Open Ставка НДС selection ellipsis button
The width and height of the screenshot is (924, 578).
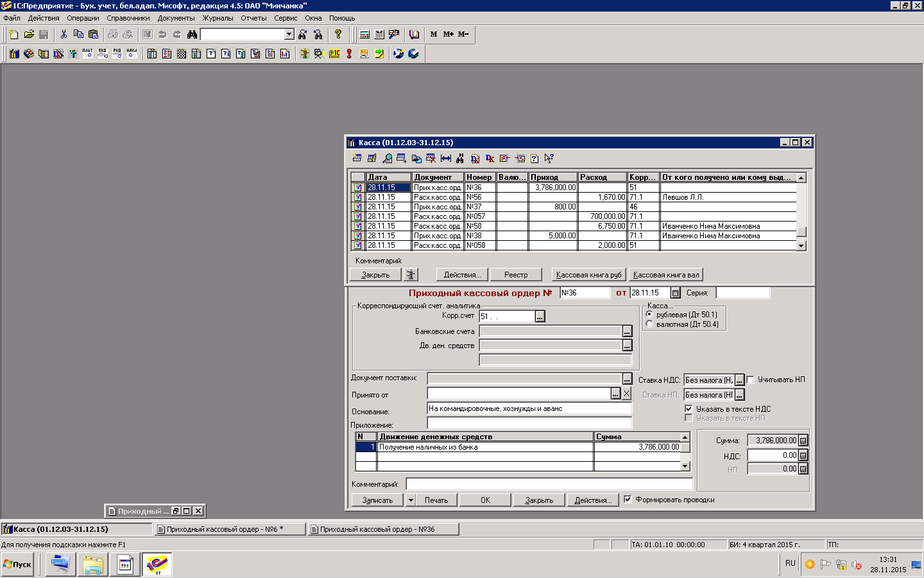click(739, 380)
